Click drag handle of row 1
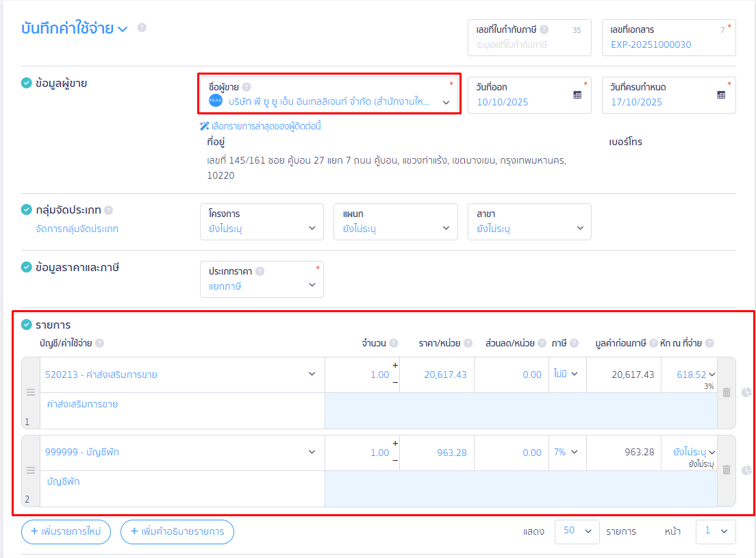 coord(30,393)
